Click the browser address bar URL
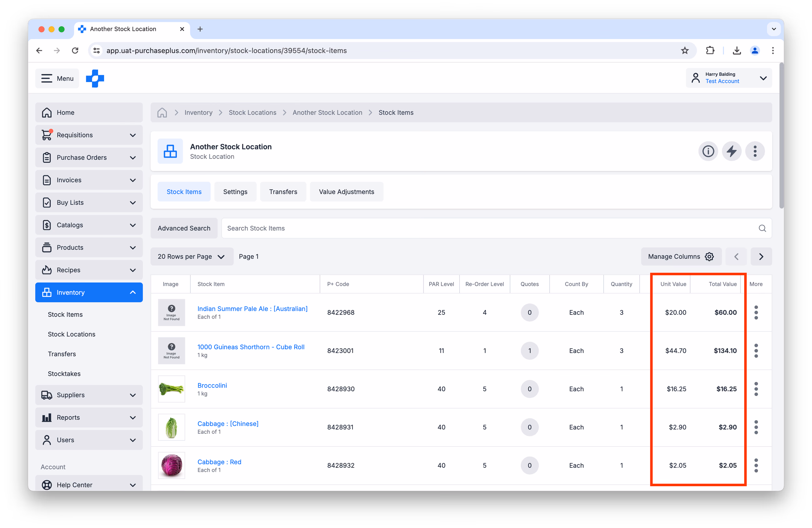Screen dimensions: 812x528 tap(226, 51)
